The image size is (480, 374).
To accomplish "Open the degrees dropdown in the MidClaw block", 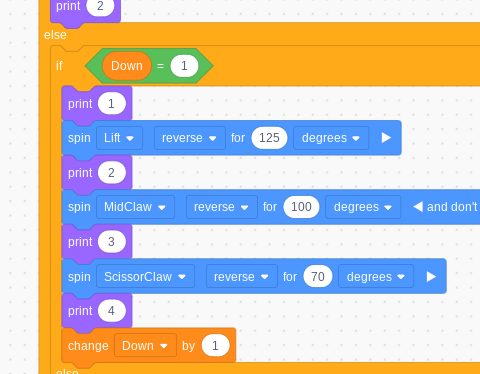I will tap(363, 207).
